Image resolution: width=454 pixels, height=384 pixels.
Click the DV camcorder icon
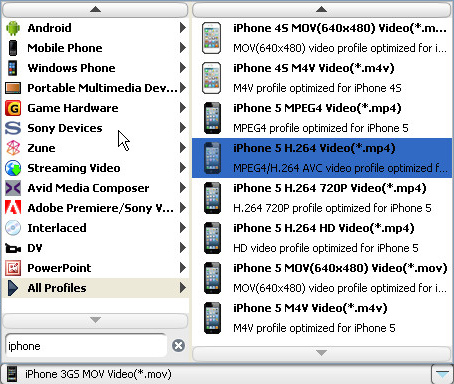tap(13, 248)
